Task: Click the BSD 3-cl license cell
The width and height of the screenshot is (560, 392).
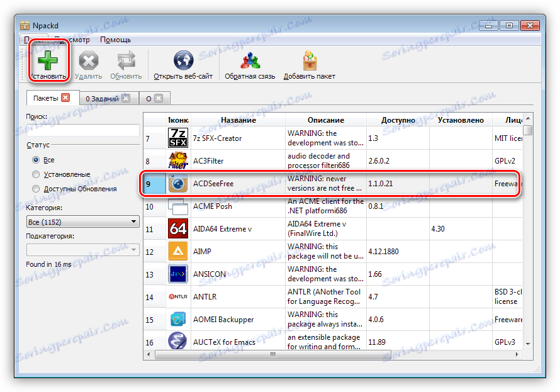Action: pos(507,296)
